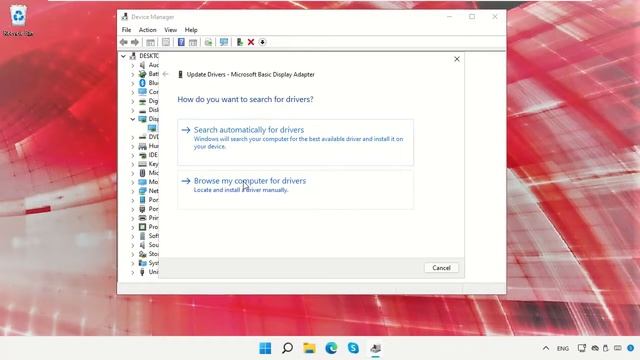640x360 pixels.
Task: Select the USB controllers plug icon in tree
Action: [142, 272]
